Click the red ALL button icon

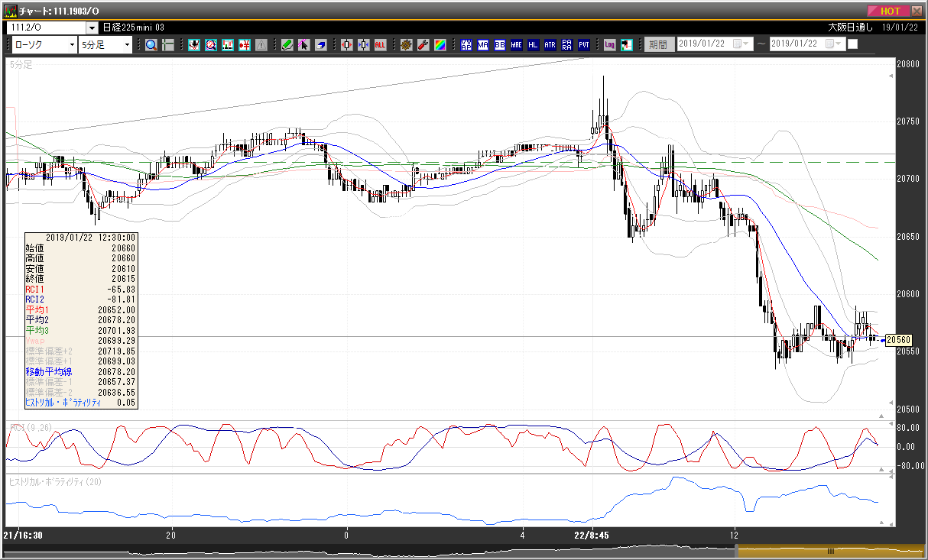click(380, 44)
